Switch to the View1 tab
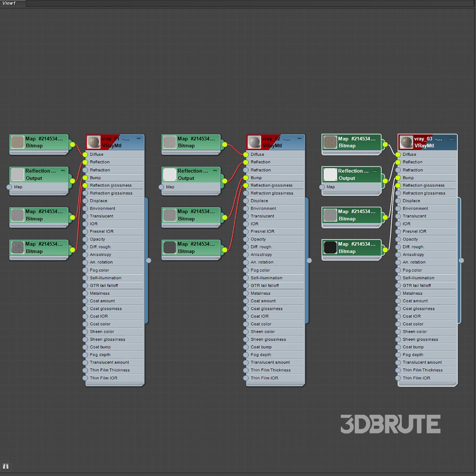This screenshot has height=476, width=476. click(x=10, y=3)
